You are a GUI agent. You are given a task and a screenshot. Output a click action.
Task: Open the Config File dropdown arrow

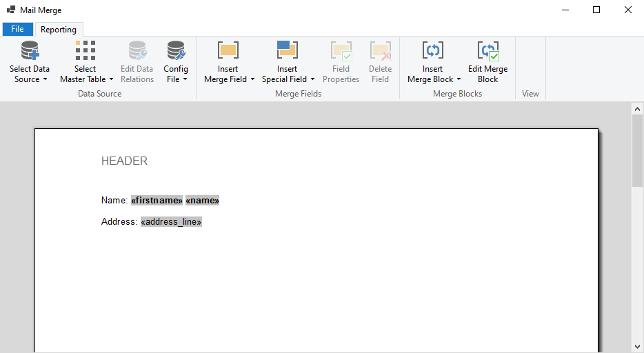pyautogui.click(x=185, y=79)
